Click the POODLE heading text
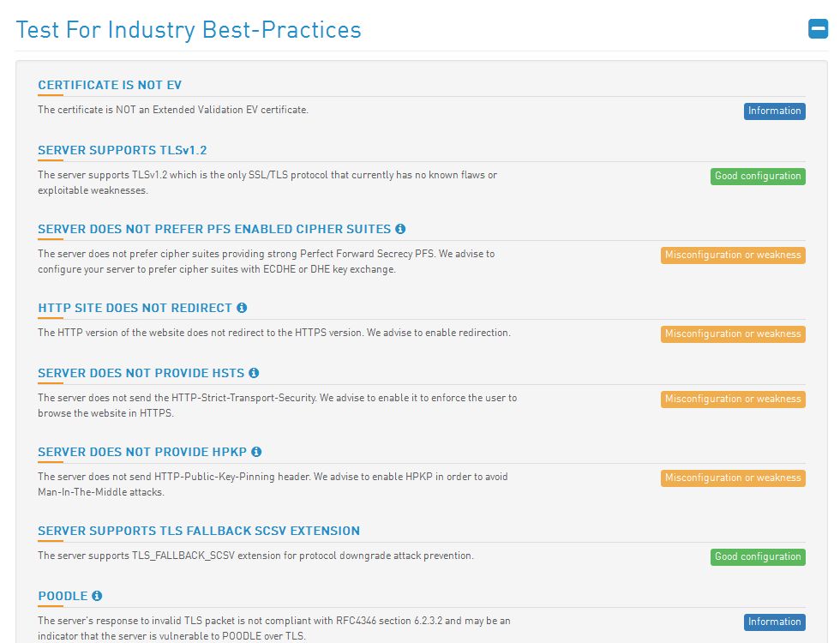Image resolution: width=840 pixels, height=643 pixels. point(63,596)
